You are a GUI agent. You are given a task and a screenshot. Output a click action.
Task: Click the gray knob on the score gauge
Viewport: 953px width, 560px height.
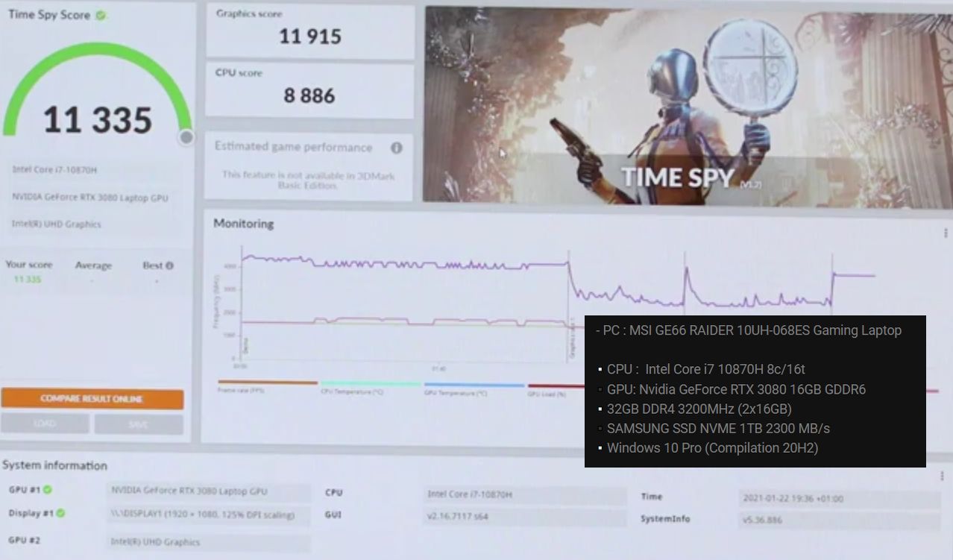(186, 136)
